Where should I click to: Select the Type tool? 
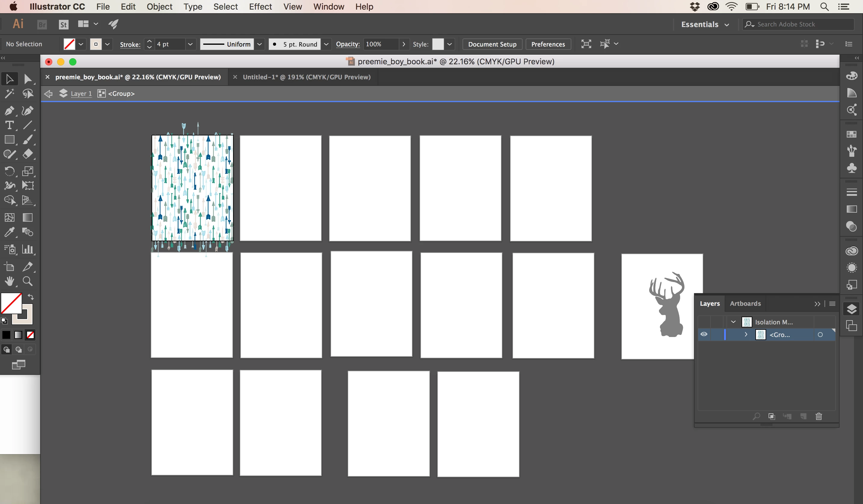[x=9, y=125]
